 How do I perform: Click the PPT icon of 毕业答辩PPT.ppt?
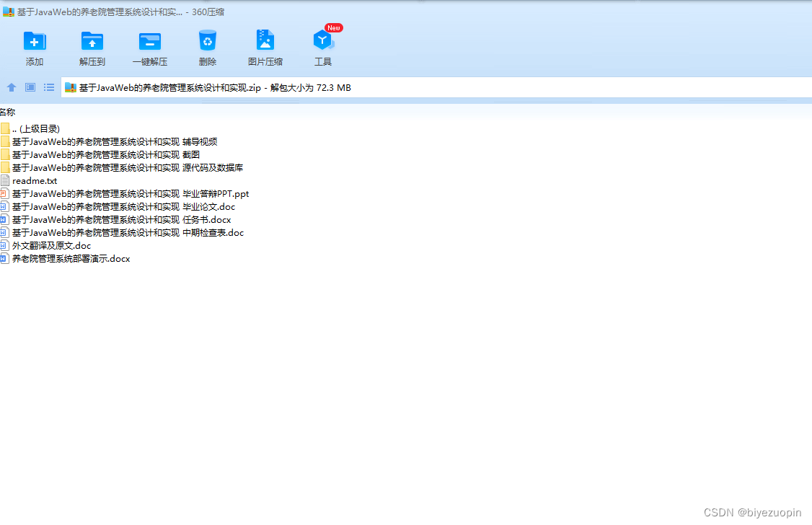pos(4,193)
